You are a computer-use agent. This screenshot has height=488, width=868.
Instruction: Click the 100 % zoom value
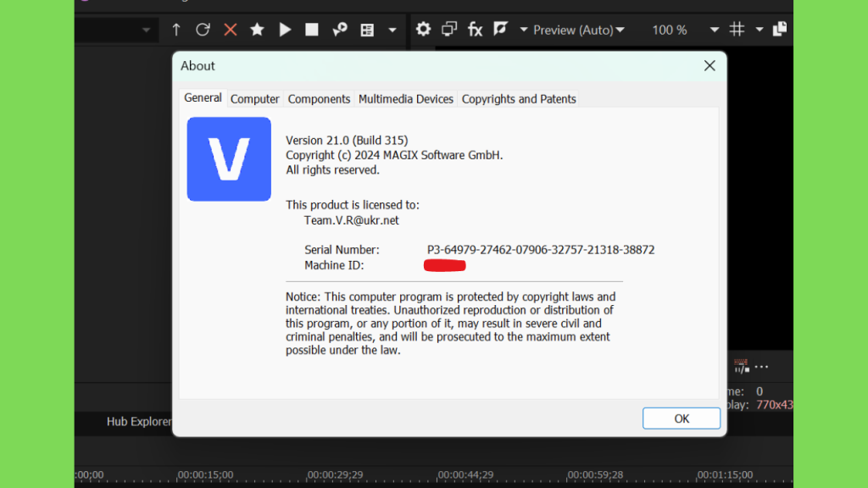(x=670, y=30)
